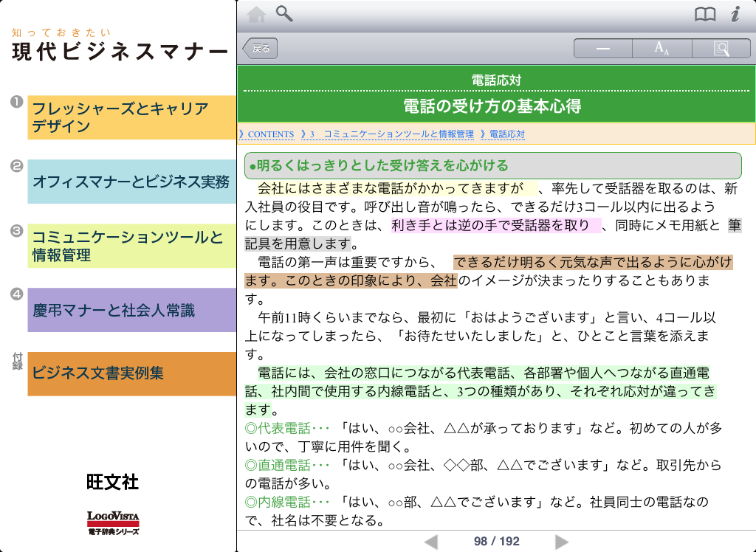The width and height of the screenshot is (756, 552).
Task: Tap the home icon in top toolbar
Action: coord(256,14)
